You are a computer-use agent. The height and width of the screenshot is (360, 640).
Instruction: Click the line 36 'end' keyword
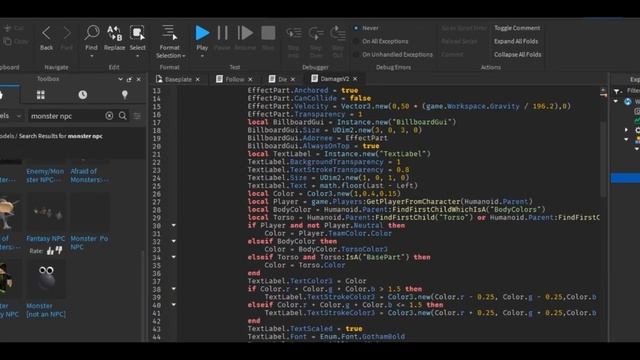point(254,273)
